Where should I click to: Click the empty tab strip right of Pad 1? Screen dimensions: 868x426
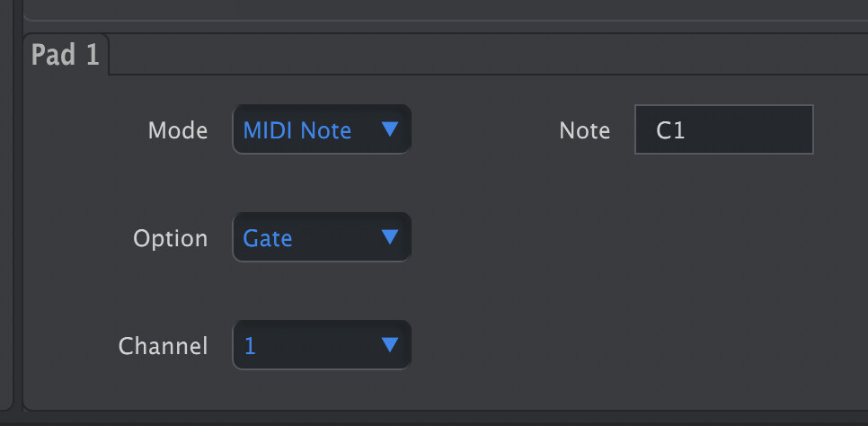[485, 57]
